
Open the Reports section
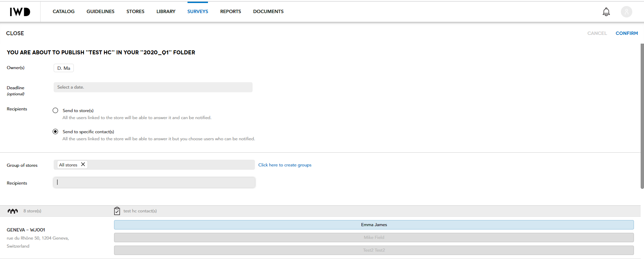[230, 11]
